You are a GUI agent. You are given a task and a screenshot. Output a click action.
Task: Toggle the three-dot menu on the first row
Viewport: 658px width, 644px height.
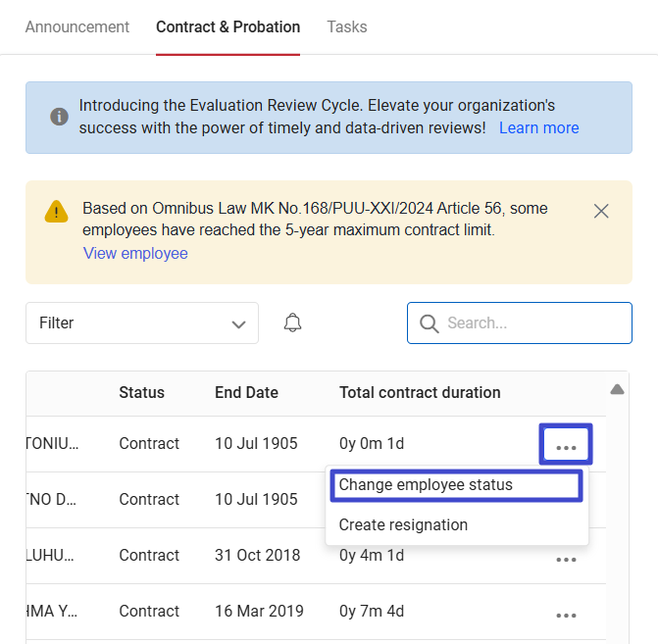click(x=566, y=446)
